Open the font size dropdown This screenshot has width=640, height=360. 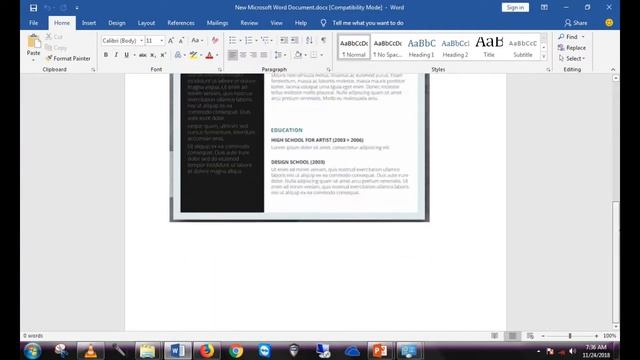[162, 40]
